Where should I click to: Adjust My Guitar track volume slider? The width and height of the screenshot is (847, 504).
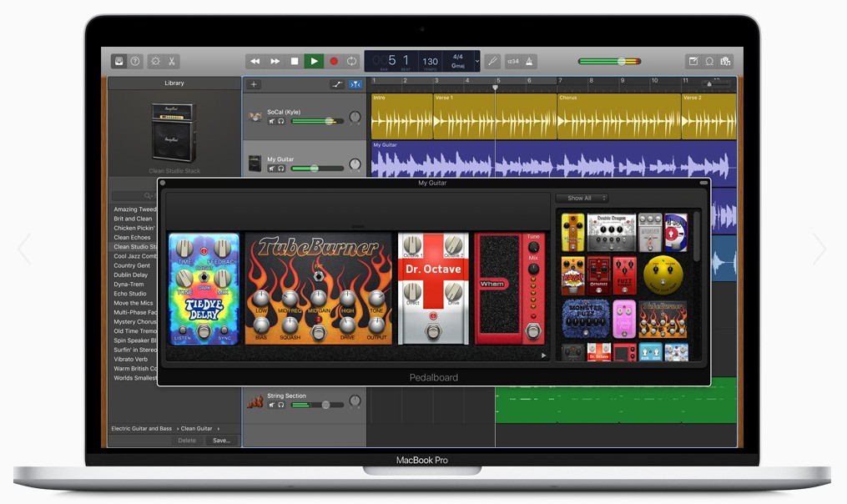pyautogui.click(x=318, y=169)
